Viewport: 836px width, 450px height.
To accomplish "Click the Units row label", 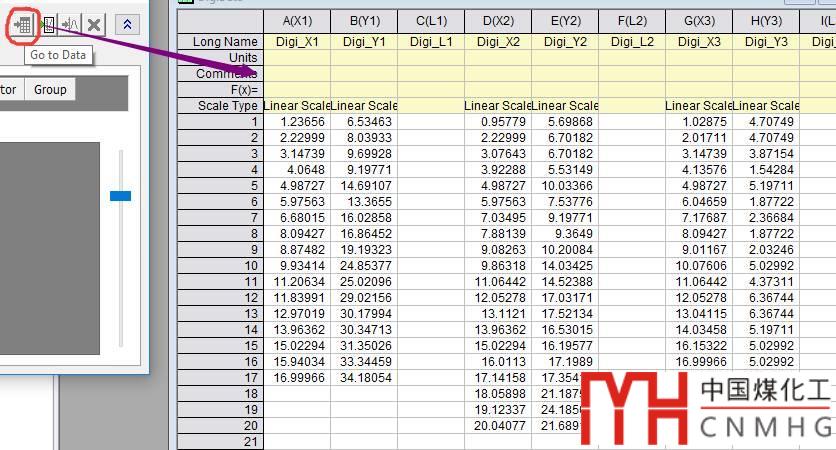I will pyautogui.click(x=220, y=58).
